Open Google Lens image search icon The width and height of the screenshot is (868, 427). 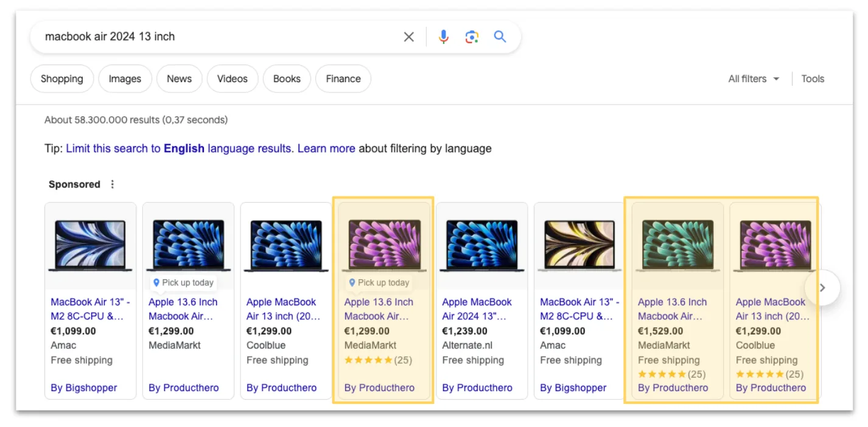tap(472, 37)
